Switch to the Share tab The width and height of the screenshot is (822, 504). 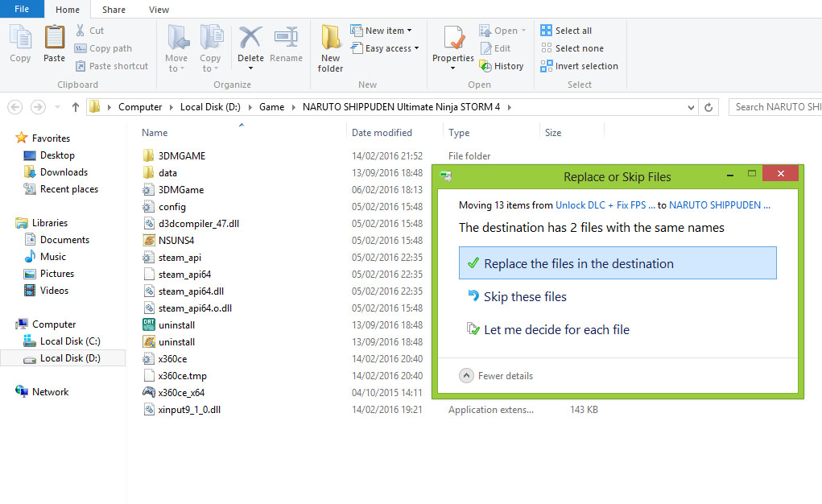(x=114, y=10)
